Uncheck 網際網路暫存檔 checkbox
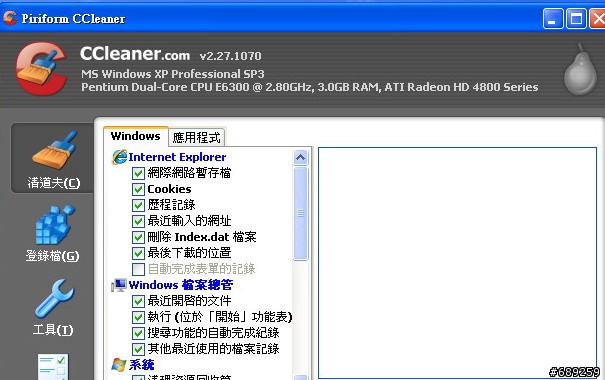Image resolution: width=605 pixels, height=380 pixels. click(x=138, y=173)
